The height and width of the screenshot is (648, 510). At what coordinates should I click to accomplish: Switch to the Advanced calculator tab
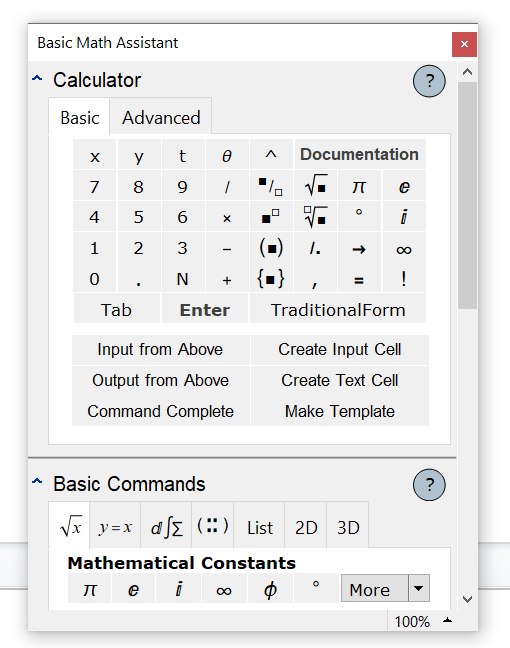point(161,118)
